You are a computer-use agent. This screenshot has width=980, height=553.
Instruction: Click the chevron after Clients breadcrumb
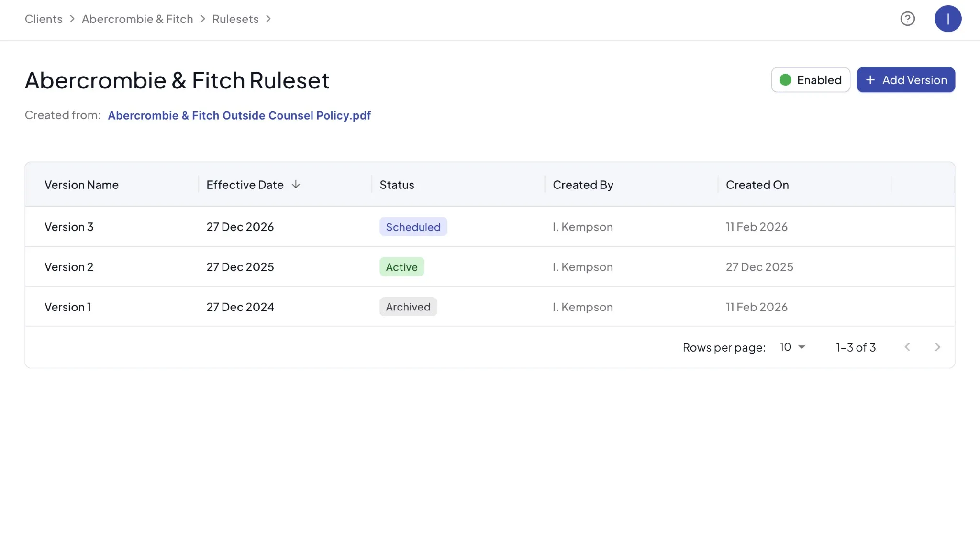point(72,19)
